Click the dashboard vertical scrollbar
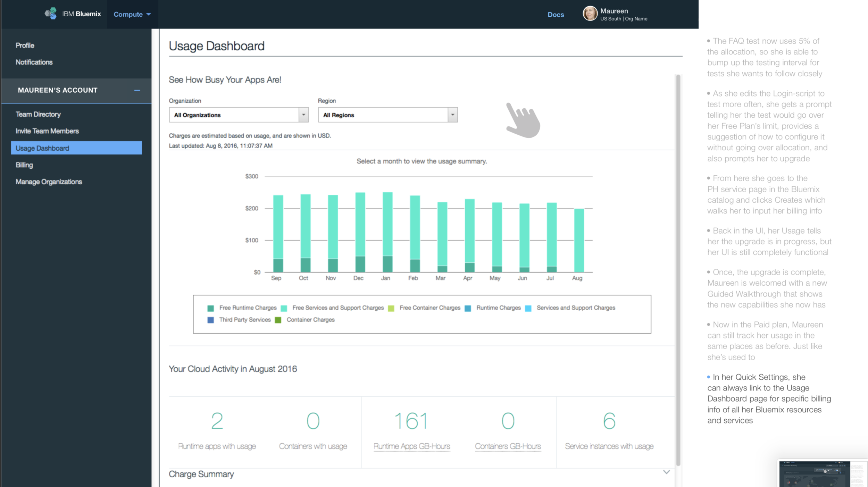This screenshot has height=487, width=868. (678, 271)
